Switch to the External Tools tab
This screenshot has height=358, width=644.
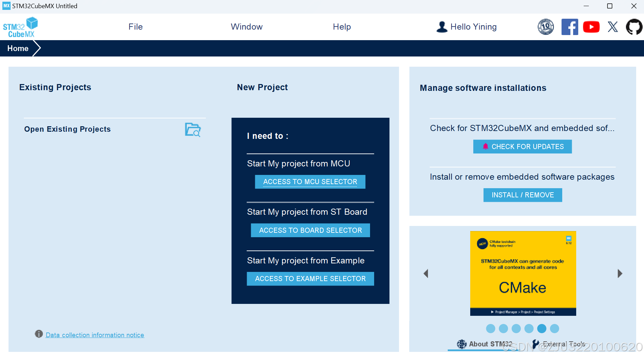[559, 344]
